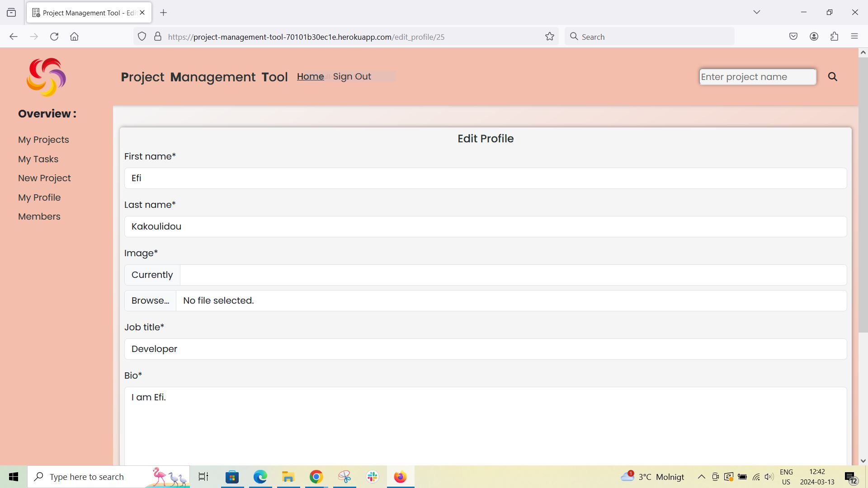The image size is (868, 488).
Task: Open Slack from the taskbar
Action: coord(372,476)
